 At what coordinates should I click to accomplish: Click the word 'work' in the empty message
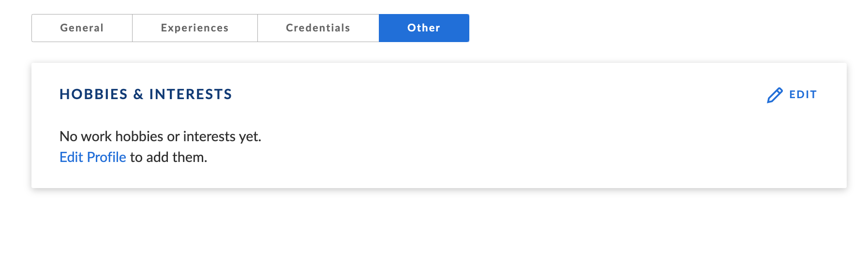click(x=96, y=136)
